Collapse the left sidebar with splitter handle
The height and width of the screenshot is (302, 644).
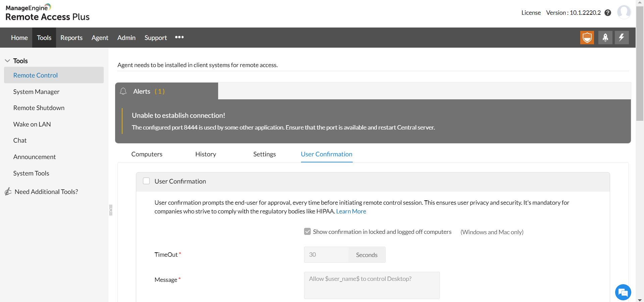[110, 210]
